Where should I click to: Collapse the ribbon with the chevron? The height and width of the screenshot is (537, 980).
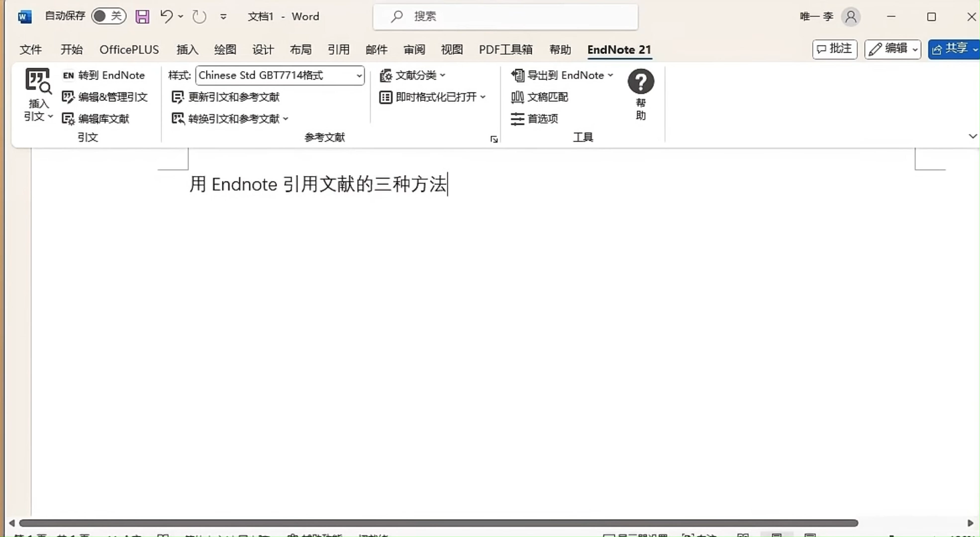coord(973,136)
